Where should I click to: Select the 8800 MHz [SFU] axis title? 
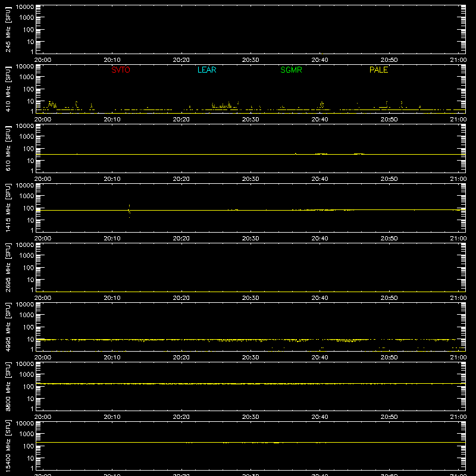point(8,386)
